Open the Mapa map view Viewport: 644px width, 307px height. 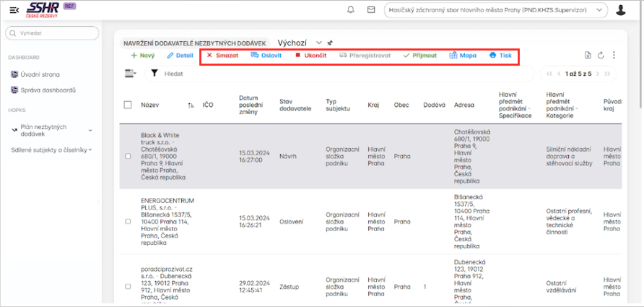pos(463,55)
